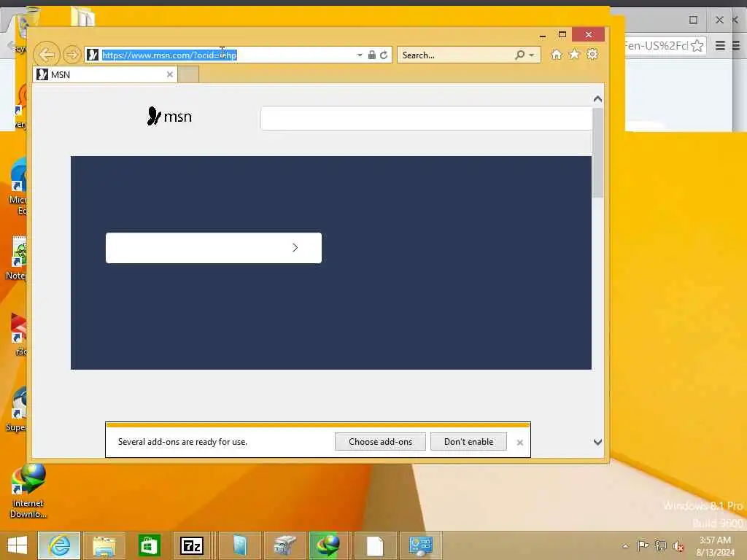Open Internet Download Manager taskbar icon
Viewport: 747px width, 560px height.
point(329,545)
